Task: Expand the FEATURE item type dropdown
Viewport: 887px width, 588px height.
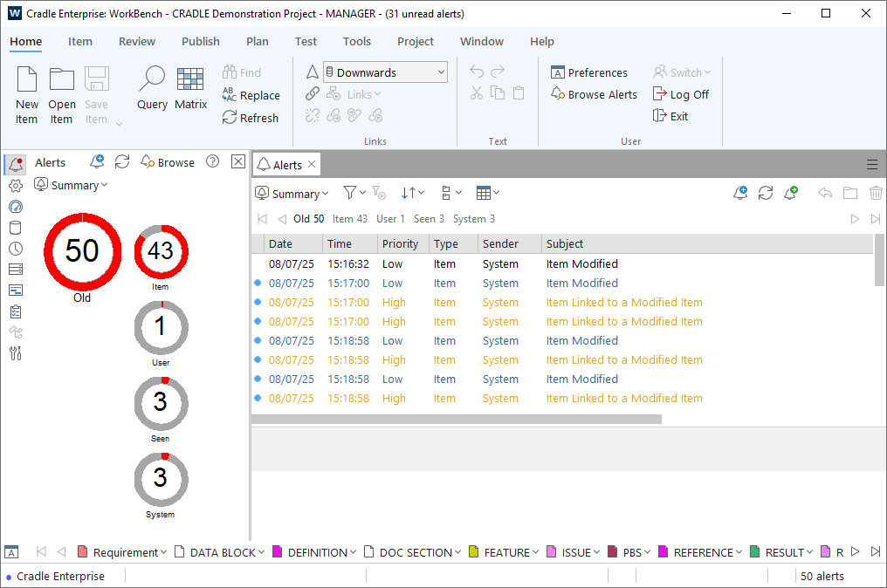Action: [x=534, y=552]
